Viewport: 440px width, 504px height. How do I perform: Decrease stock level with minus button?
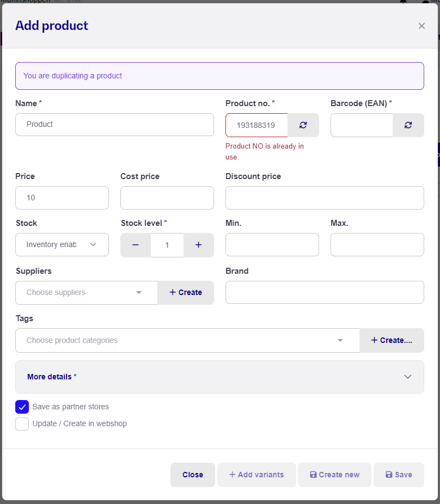point(136,245)
